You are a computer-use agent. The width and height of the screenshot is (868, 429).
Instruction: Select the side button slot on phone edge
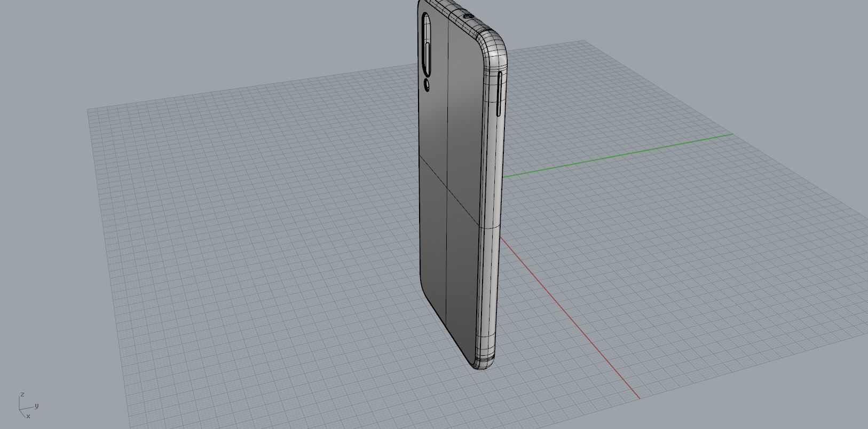500,93
